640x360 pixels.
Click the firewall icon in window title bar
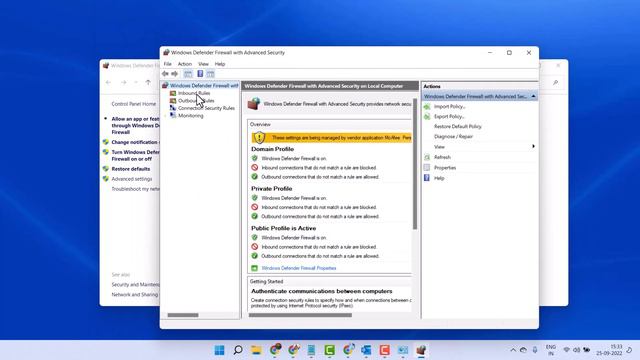pyautogui.click(x=166, y=53)
